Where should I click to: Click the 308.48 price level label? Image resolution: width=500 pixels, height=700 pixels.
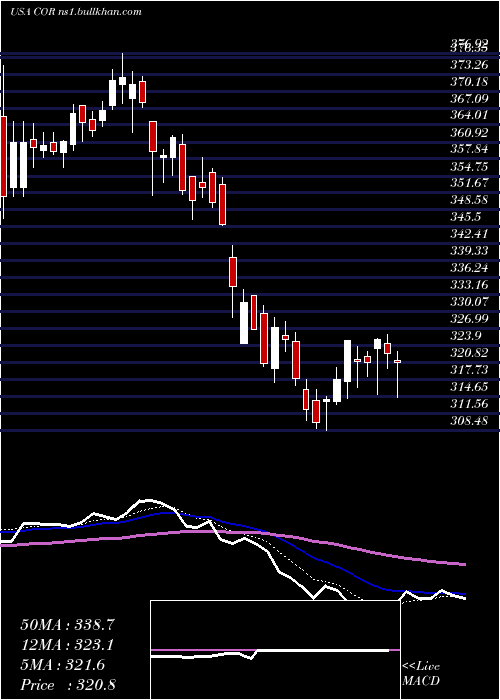tap(469, 421)
